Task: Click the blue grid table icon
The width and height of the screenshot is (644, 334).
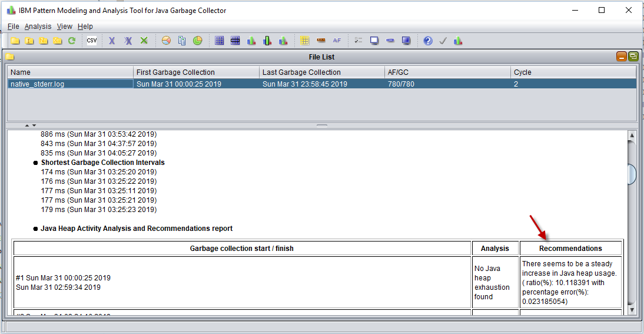Action: [220, 41]
